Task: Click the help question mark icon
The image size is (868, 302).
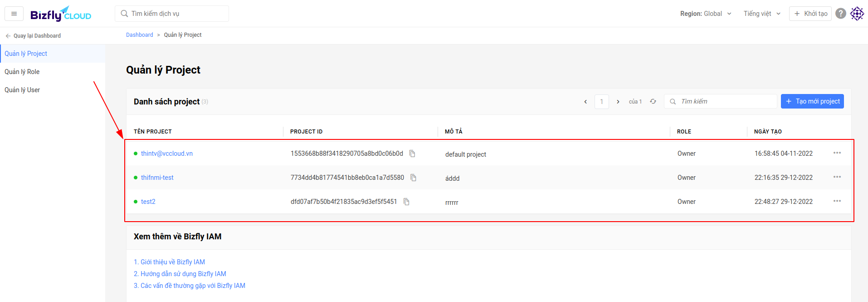Action: [x=841, y=14]
